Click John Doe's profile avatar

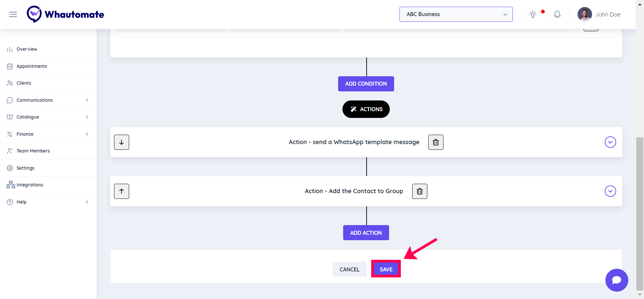tap(585, 14)
